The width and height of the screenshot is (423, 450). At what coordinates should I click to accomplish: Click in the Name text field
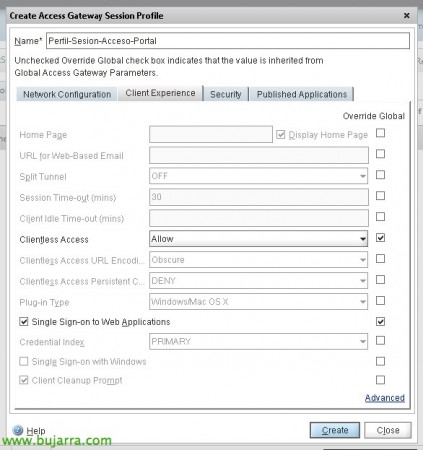click(228, 41)
